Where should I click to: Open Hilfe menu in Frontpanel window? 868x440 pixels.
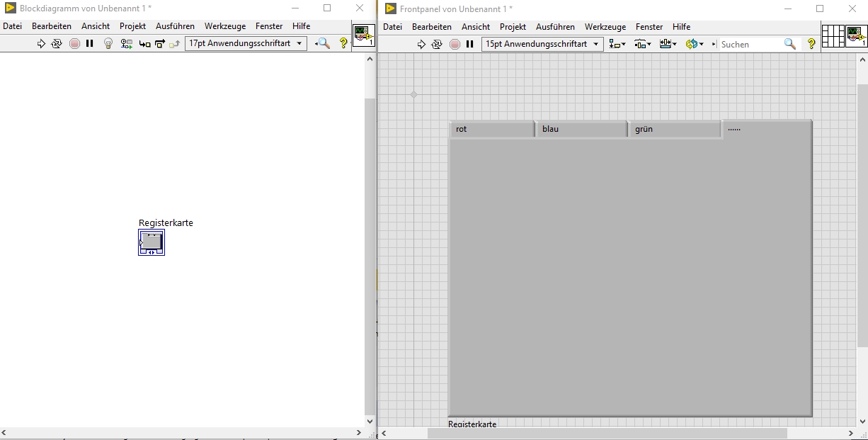pyautogui.click(x=681, y=27)
